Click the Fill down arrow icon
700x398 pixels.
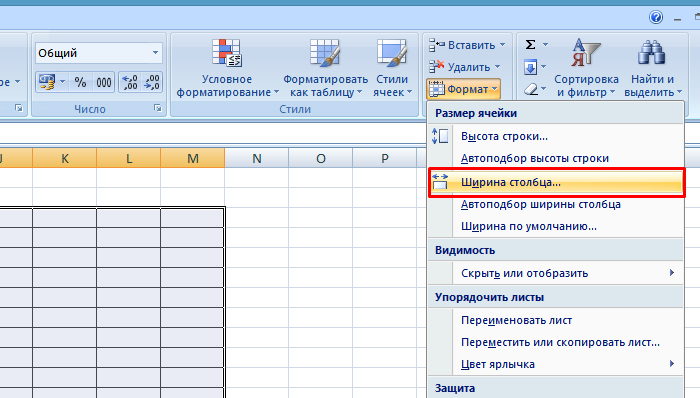pos(530,67)
